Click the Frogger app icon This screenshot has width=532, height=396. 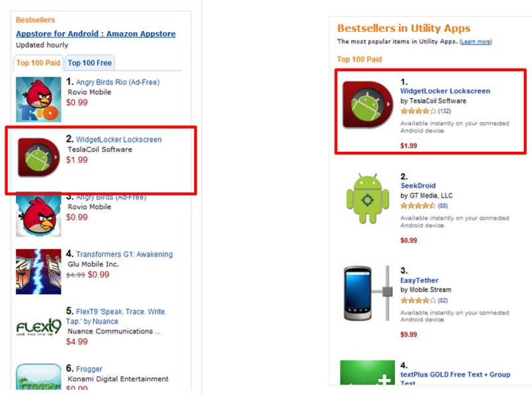pyautogui.click(x=38, y=377)
